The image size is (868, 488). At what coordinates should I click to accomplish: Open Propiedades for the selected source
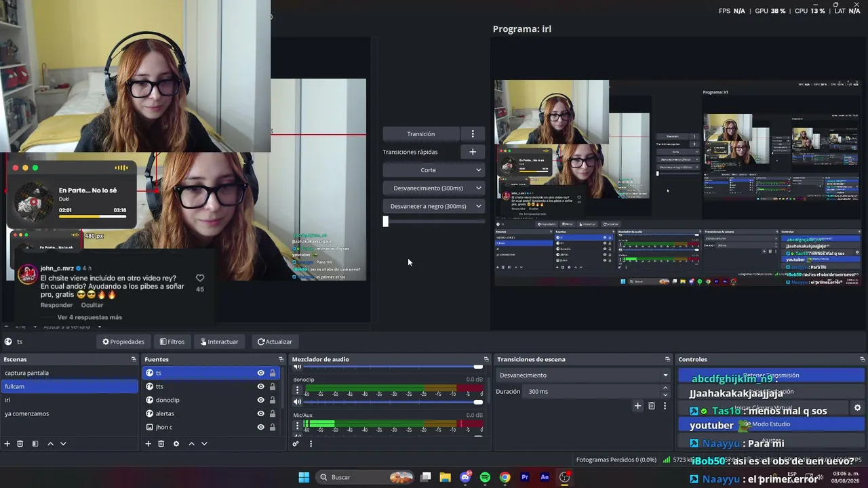pos(123,342)
